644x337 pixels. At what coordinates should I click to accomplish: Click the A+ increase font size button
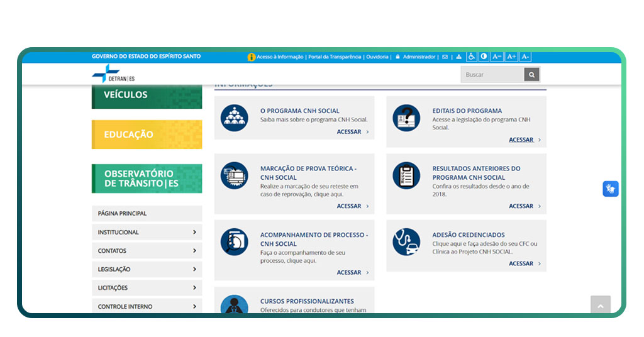click(x=511, y=57)
